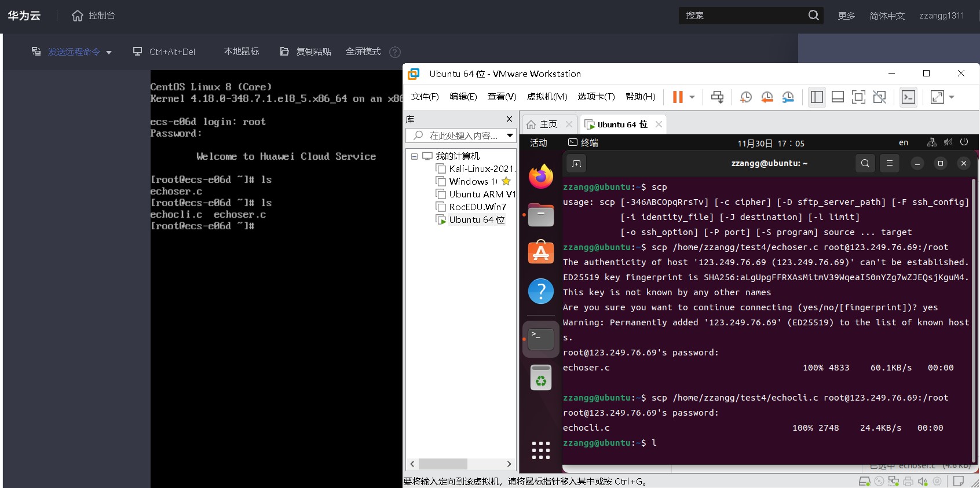Click 复制粘贴 in the console toolbar

(305, 52)
